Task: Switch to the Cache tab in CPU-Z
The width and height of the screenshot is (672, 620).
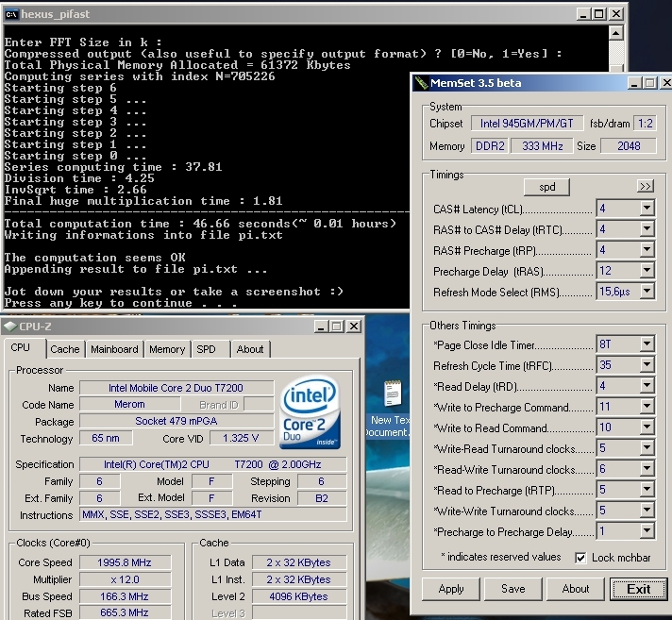Action: point(65,349)
